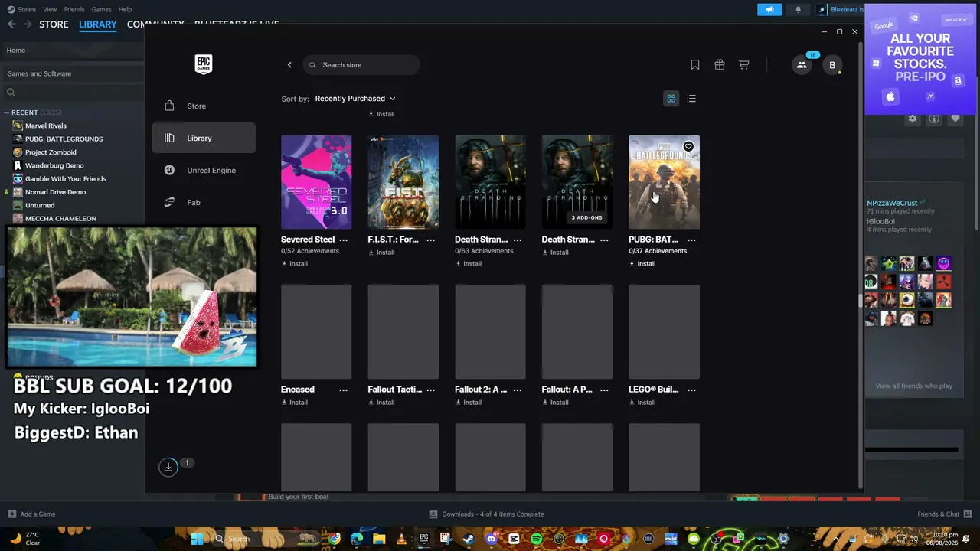The width and height of the screenshot is (980, 551).
Task: Switch Epic library to grid view
Action: point(671,99)
